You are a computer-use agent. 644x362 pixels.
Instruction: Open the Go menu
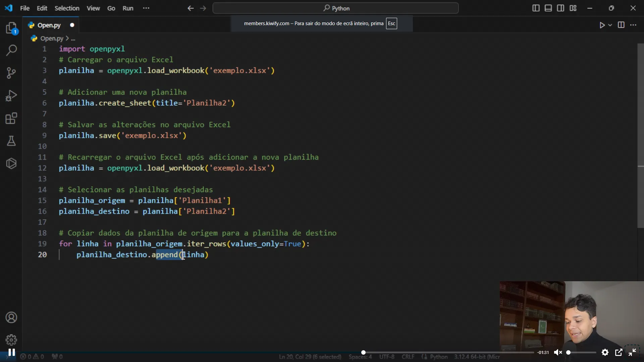point(111,8)
